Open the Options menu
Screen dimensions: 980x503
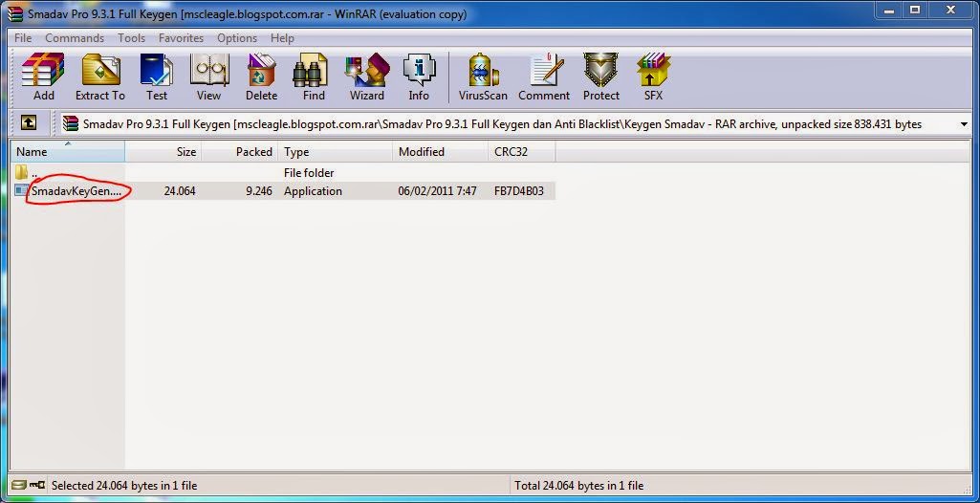[x=237, y=38]
